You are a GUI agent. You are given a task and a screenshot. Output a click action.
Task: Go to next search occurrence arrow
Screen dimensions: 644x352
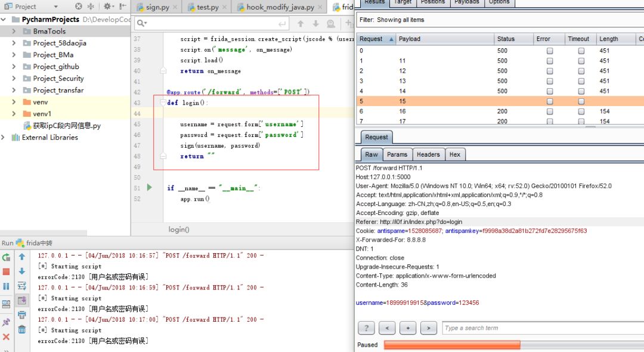315,24
